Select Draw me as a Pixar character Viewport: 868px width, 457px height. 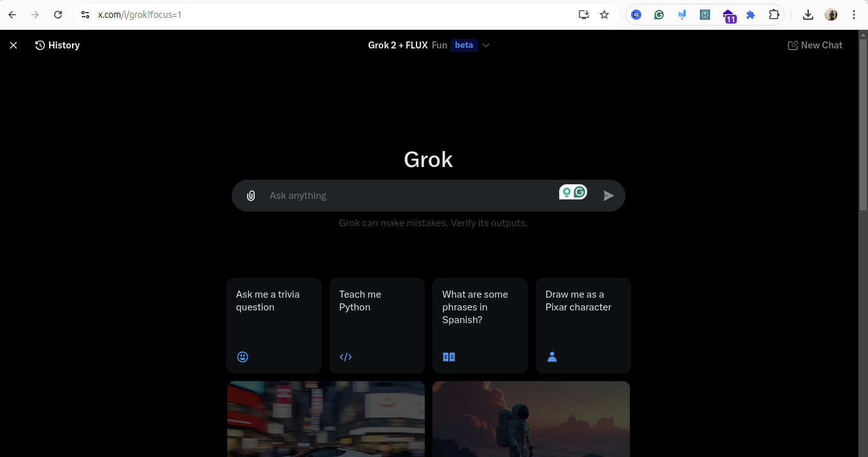[x=583, y=325]
